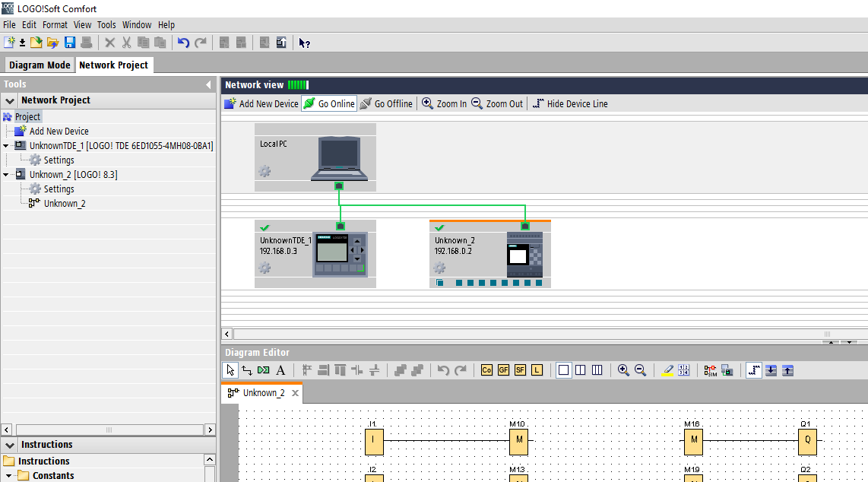Select the Connect tool in Diagram Editor
The image size is (868, 482).
(247, 370)
